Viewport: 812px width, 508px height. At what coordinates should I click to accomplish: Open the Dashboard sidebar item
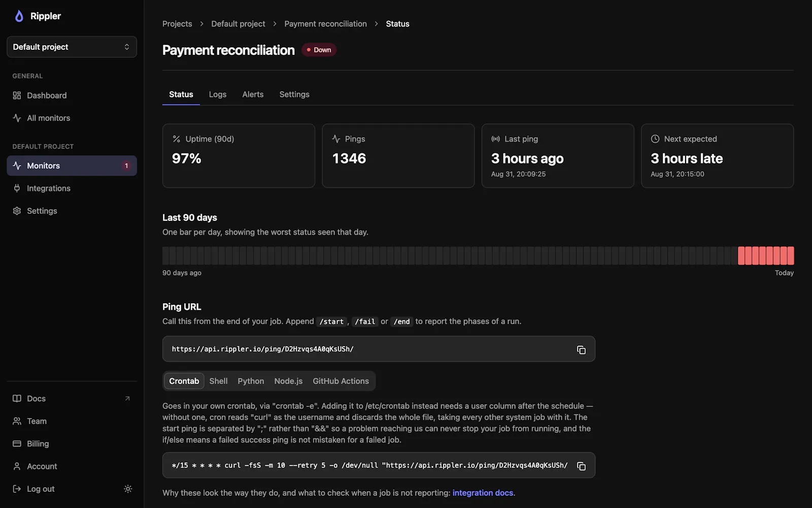click(72, 96)
